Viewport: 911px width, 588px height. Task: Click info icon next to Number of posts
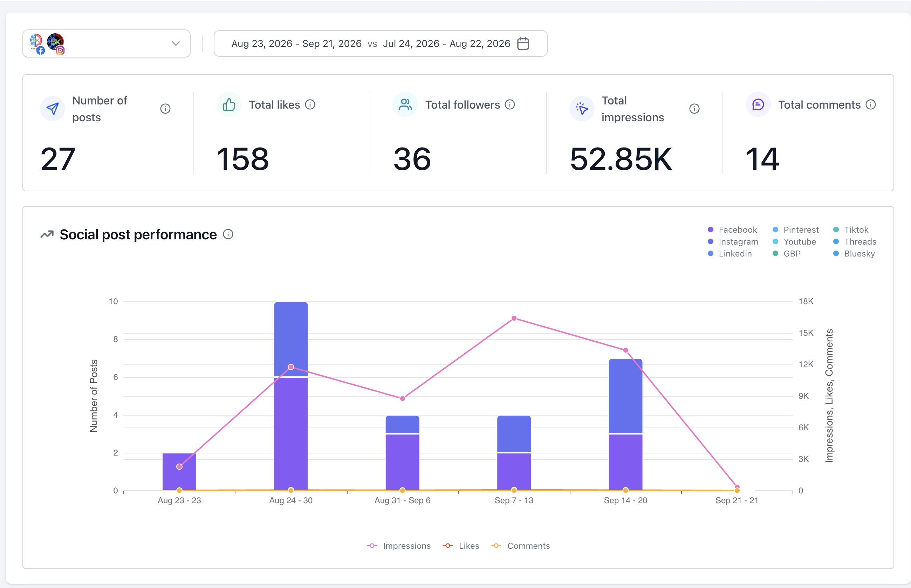(x=165, y=109)
